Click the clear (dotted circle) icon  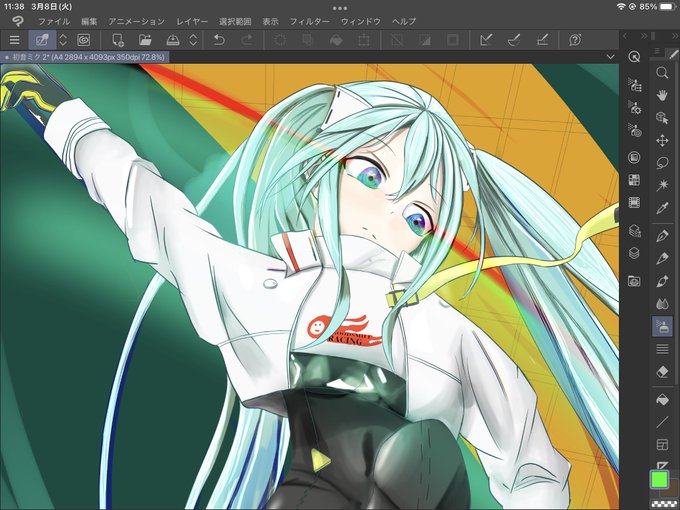click(280, 40)
